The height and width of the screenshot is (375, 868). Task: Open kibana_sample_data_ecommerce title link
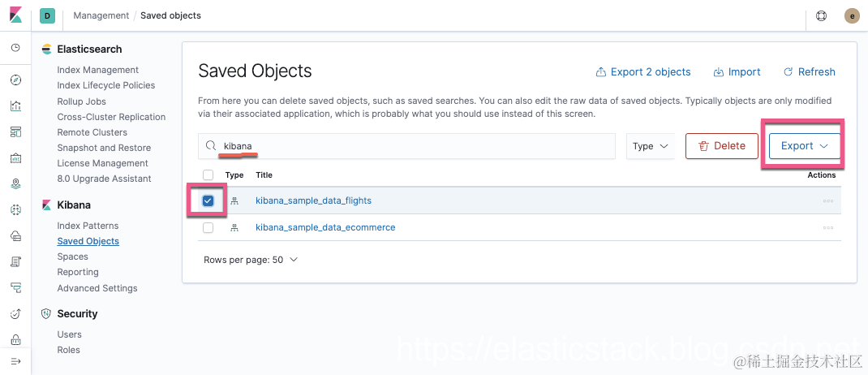point(325,227)
